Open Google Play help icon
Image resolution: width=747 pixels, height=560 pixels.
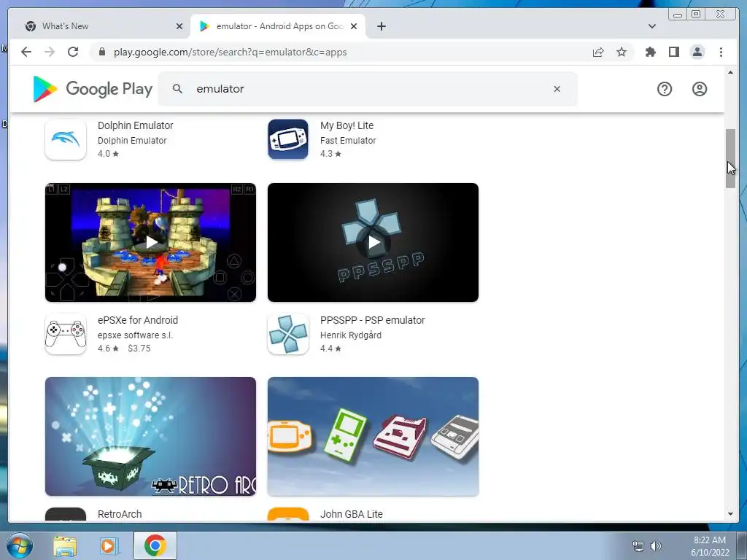[x=664, y=88]
